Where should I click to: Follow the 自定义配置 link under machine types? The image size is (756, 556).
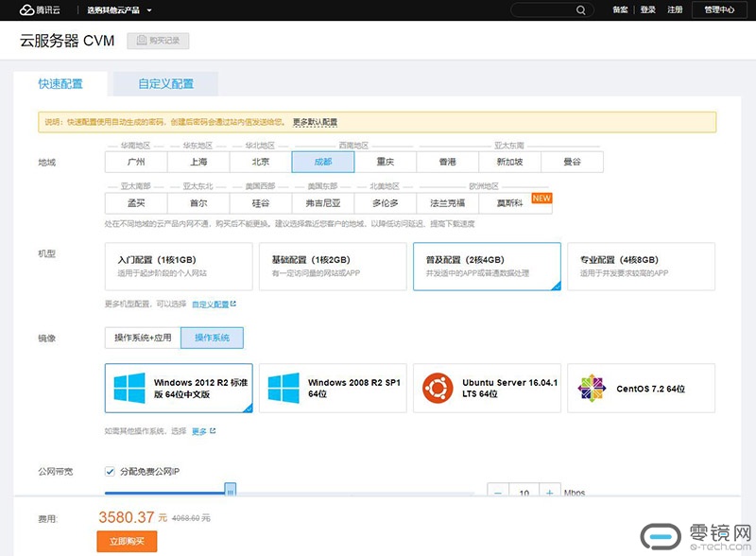[215, 304]
